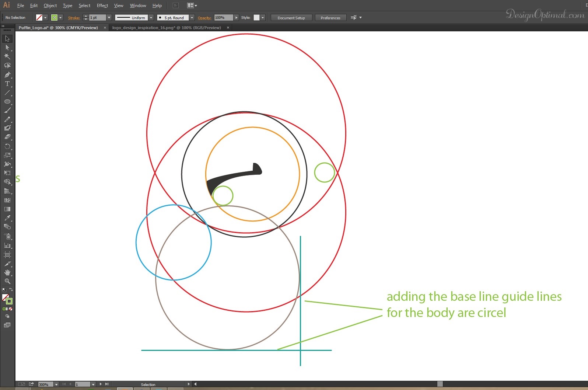Open Opacity panel link
Viewport: 588px width, 390px height.
204,18
